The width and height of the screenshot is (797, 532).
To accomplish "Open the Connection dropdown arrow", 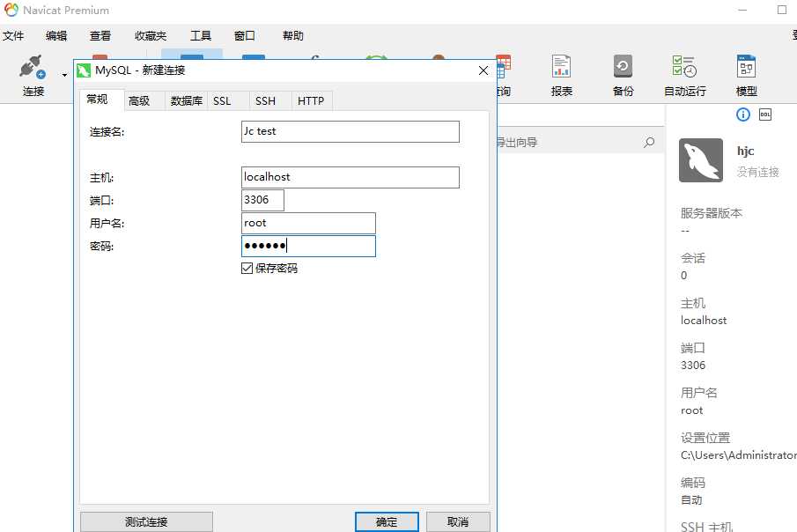I will (64, 75).
